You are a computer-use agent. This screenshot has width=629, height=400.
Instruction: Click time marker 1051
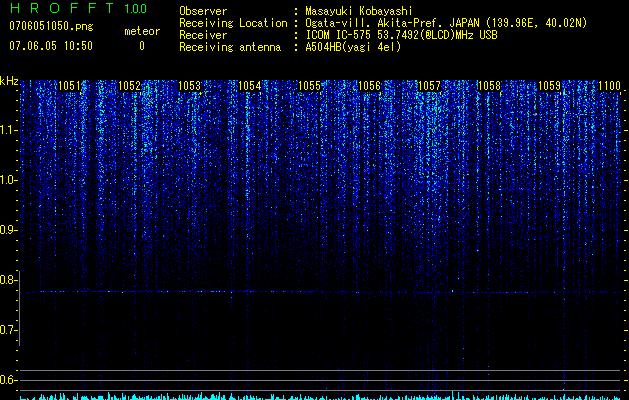point(69,86)
